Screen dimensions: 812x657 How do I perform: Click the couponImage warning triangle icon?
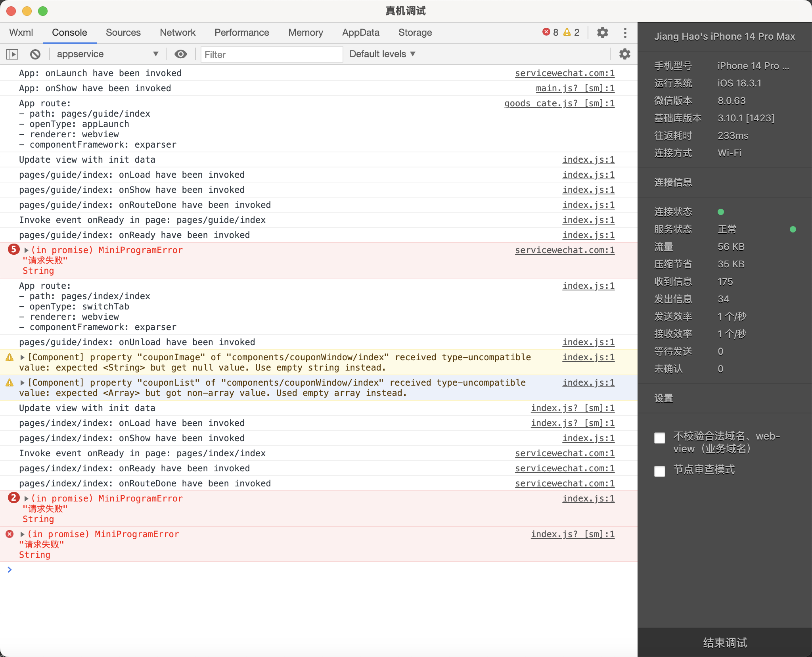point(10,357)
